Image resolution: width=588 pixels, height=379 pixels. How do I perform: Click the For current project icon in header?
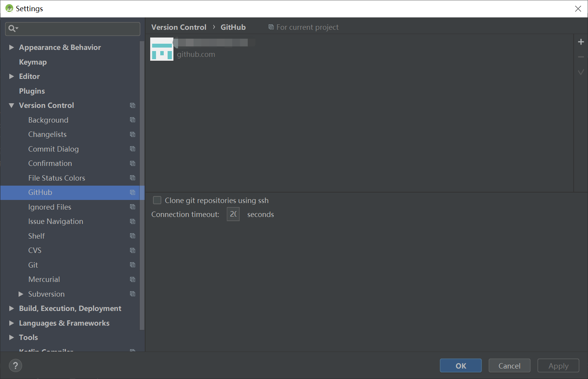(271, 27)
